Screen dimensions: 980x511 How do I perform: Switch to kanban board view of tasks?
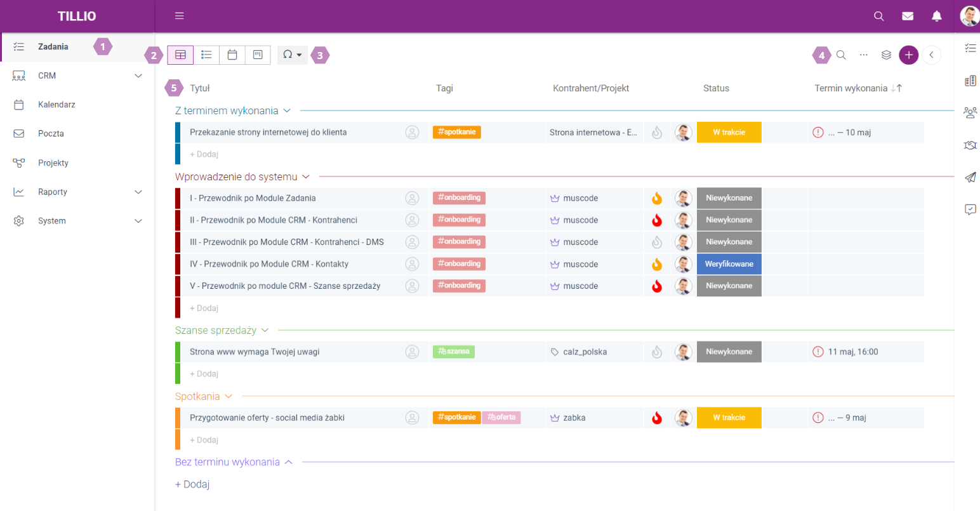(258, 55)
